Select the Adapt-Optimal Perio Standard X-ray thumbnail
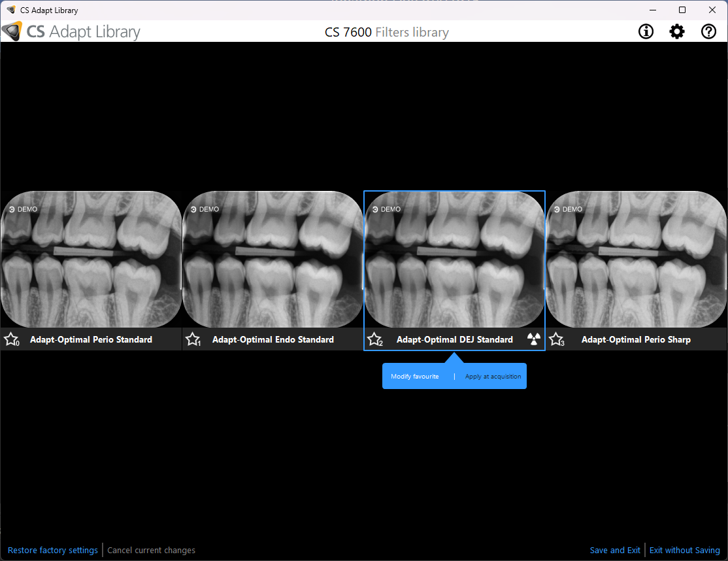The image size is (728, 561). tap(91, 260)
